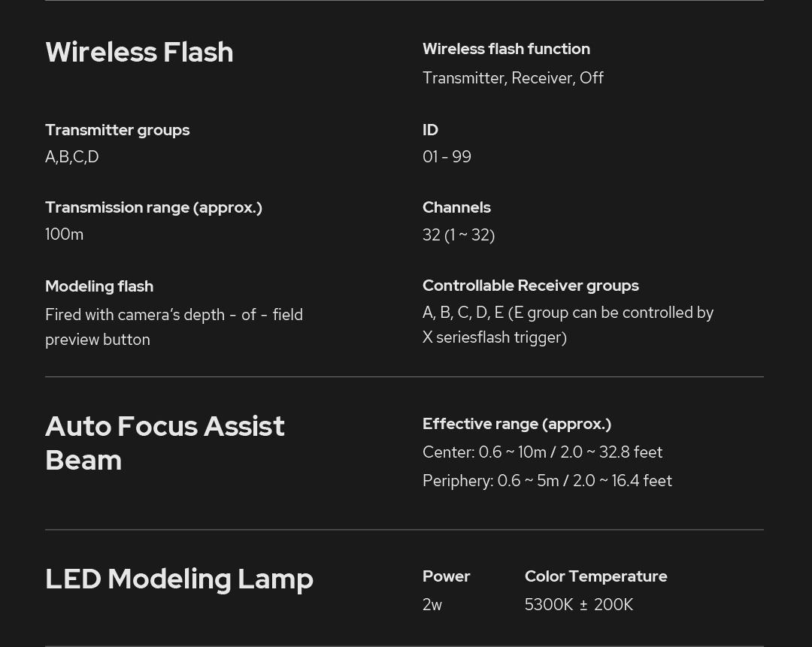Image resolution: width=812 pixels, height=647 pixels.
Task: Click the Transmission range (approx.) label
Action: (x=153, y=207)
